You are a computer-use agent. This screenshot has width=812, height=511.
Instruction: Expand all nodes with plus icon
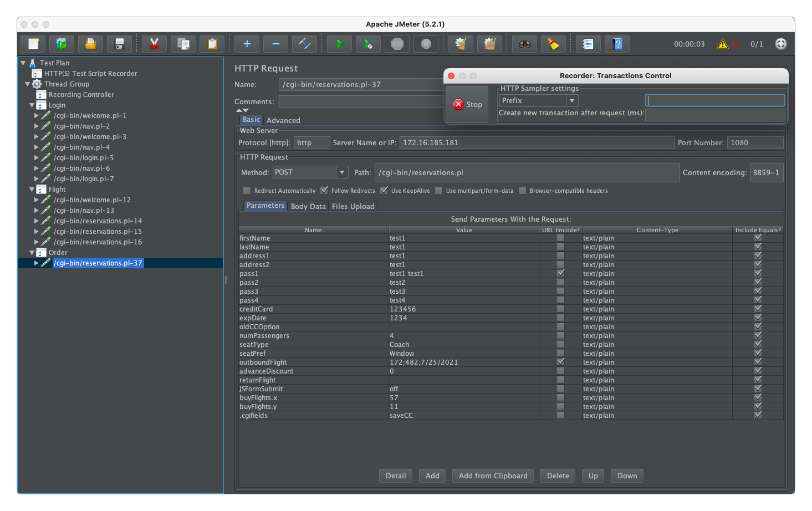pyautogui.click(x=247, y=44)
